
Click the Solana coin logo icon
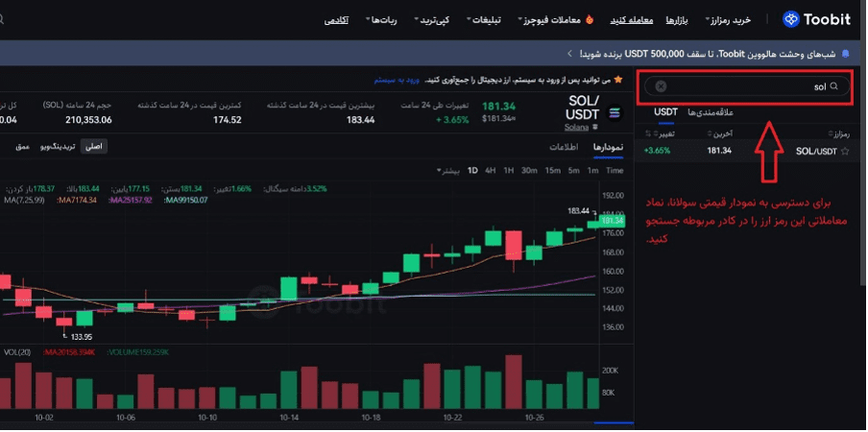coord(615,113)
